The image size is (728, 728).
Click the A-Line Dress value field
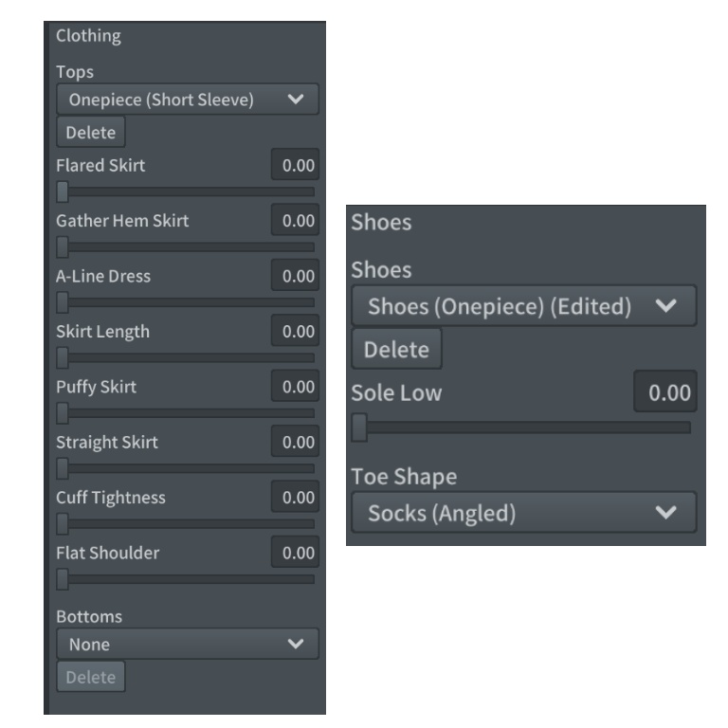pos(295,277)
